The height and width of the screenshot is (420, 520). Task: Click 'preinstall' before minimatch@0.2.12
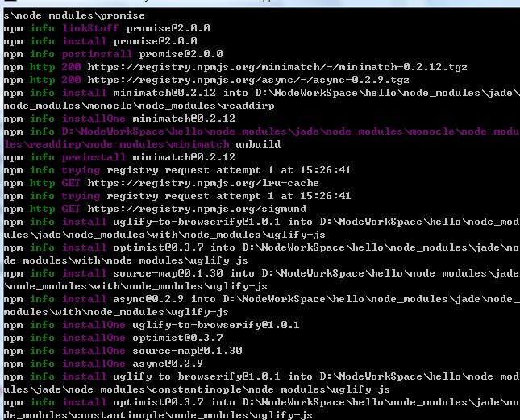click(94, 157)
